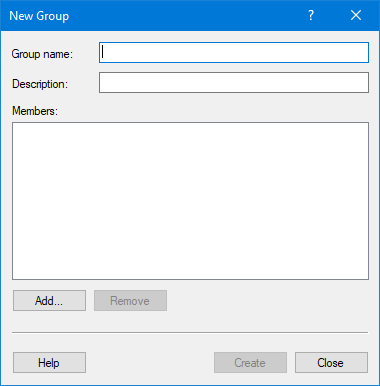The width and height of the screenshot is (380, 386).
Task: Open Help for New Group
Action: pyautogui.click(x=49, y=363)
